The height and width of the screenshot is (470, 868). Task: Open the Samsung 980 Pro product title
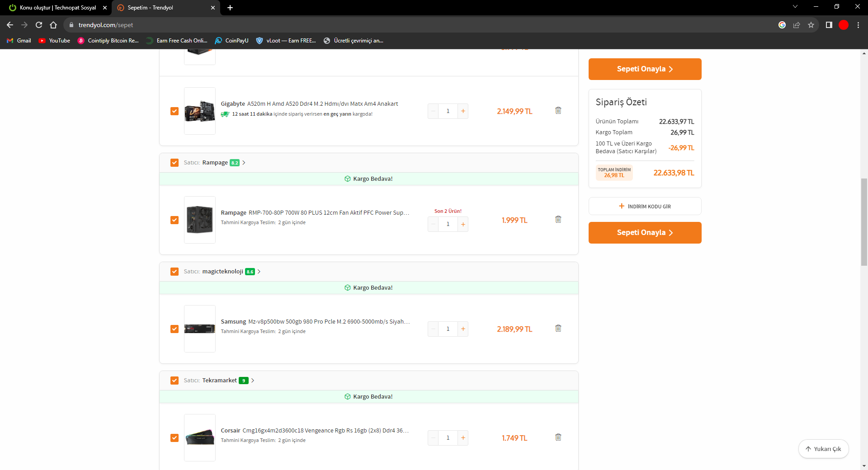[x=316, y=322]
